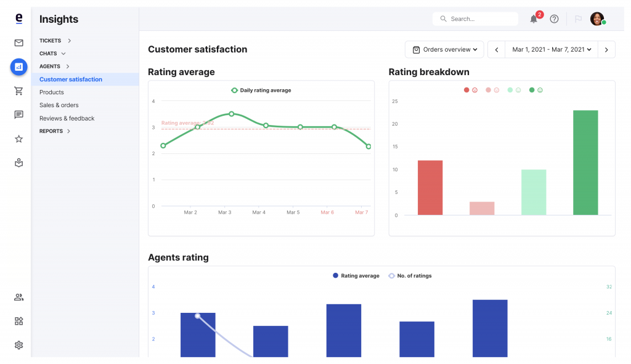This screenshot has width=631, height=364.
Task: Click the Mar 6 axis label
Action: (x=327, y=212)
